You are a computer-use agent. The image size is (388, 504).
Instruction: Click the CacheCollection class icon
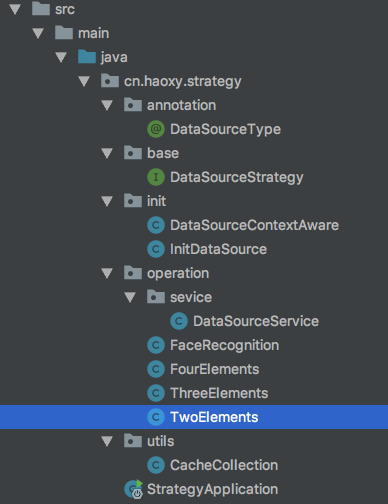pos(156,465)
